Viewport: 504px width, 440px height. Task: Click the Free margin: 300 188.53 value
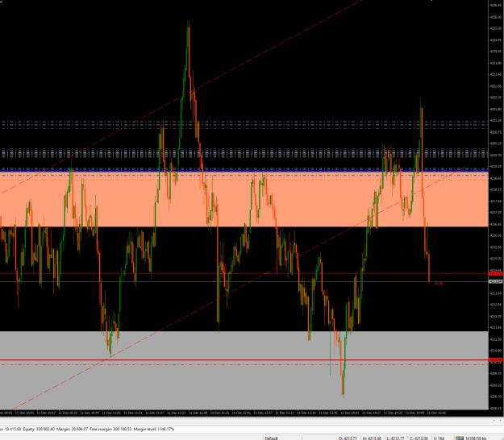click(110, 429)
